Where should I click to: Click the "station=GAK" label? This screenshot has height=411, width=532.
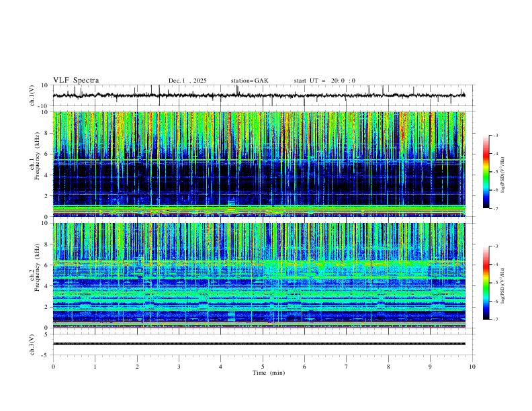pos(249,81)
